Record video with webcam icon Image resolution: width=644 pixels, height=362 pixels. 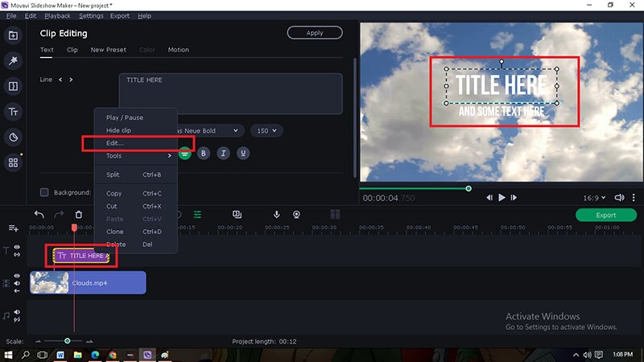point(296,214)
